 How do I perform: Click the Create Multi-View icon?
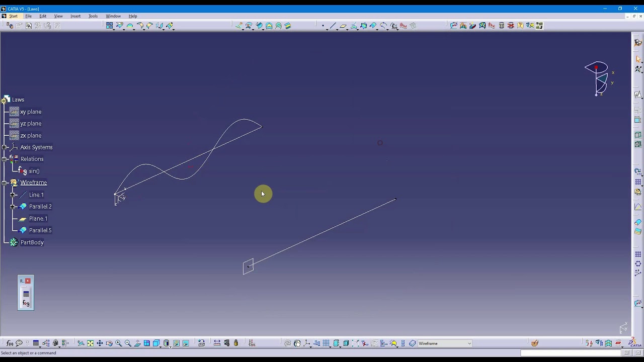(147, 343)
